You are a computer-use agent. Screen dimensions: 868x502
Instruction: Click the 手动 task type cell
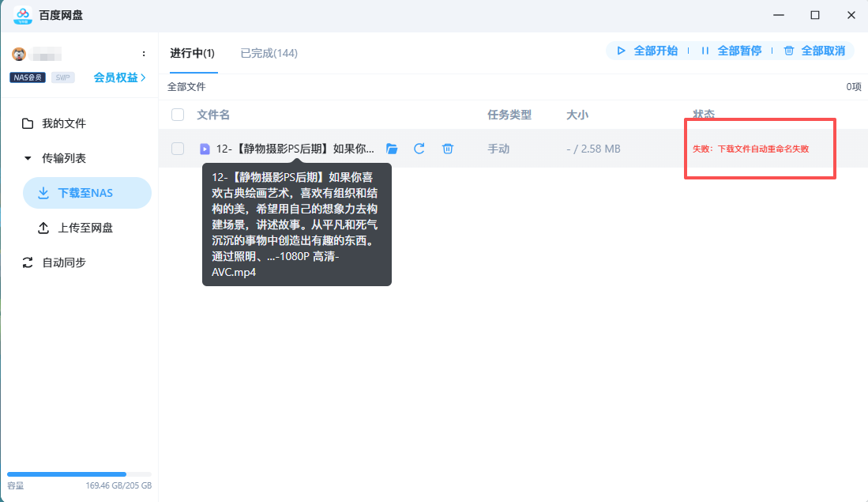point(498,149)
